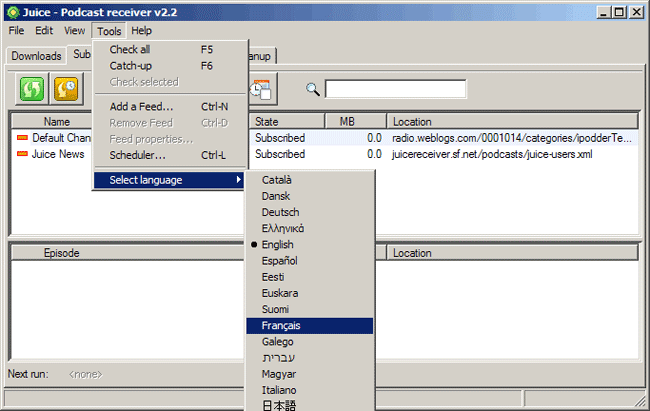Select the English radio language option

pos(310,245)
